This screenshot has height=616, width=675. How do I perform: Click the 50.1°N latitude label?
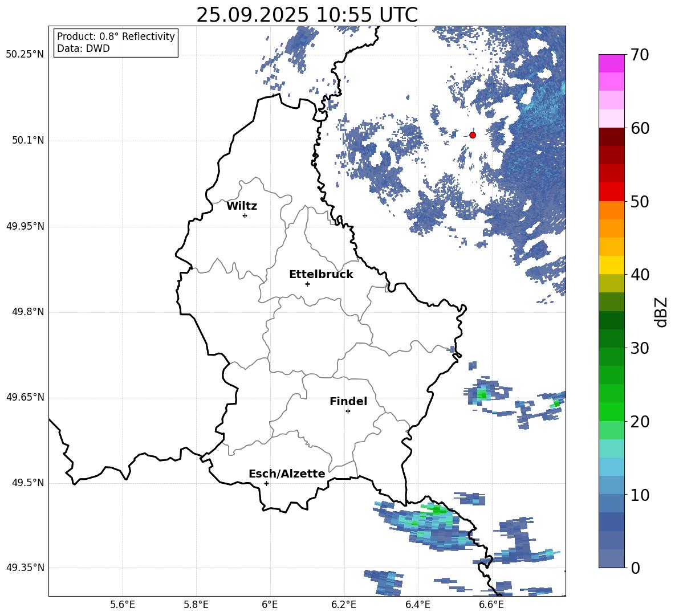coord(28,141)
